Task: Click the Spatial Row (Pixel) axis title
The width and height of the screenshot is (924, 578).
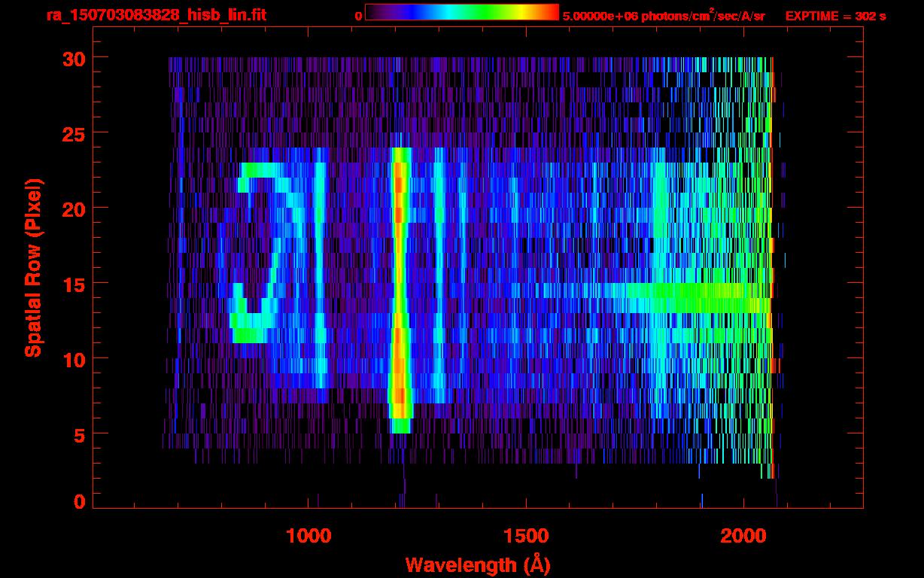Action: pyautogui.click(x=33, y=267)
